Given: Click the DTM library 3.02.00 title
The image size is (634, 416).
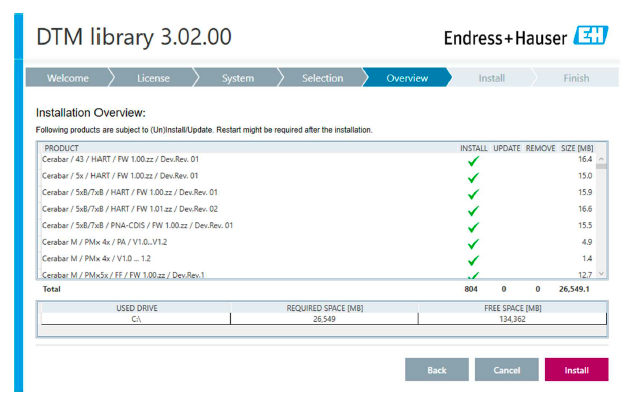Looking at the screenshot, I should coord(134,37).
